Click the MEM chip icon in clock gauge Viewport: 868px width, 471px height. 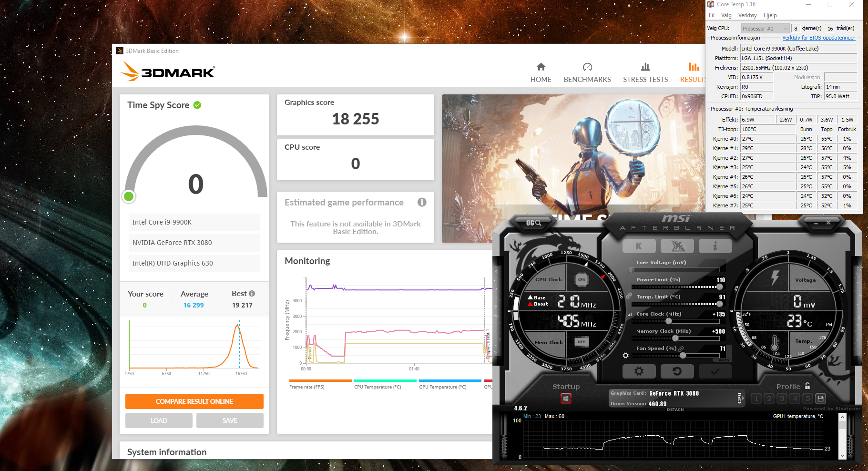[582, 342]
